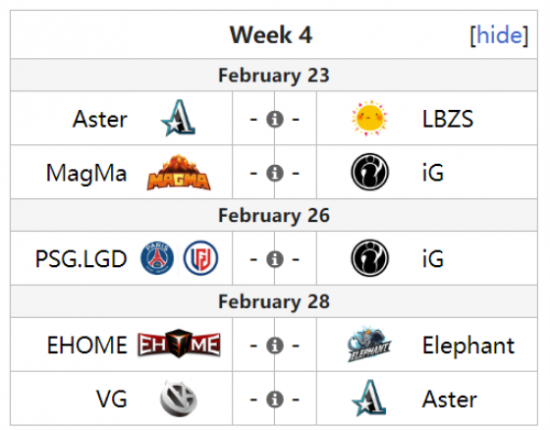Click the PSG.LGD team name

[x=81, y=259]
